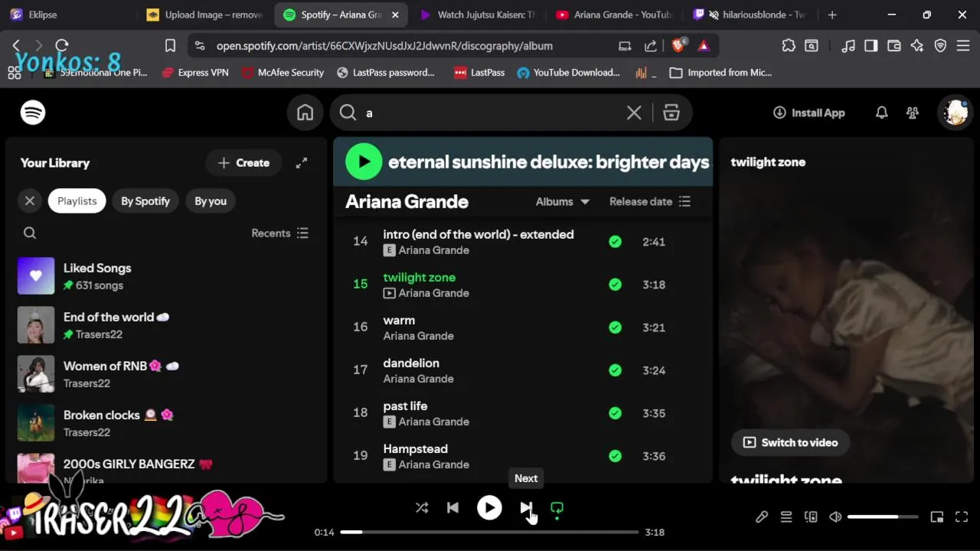
Task: Toggle saved checkmark for Hampstead
Action: (615, 455)
